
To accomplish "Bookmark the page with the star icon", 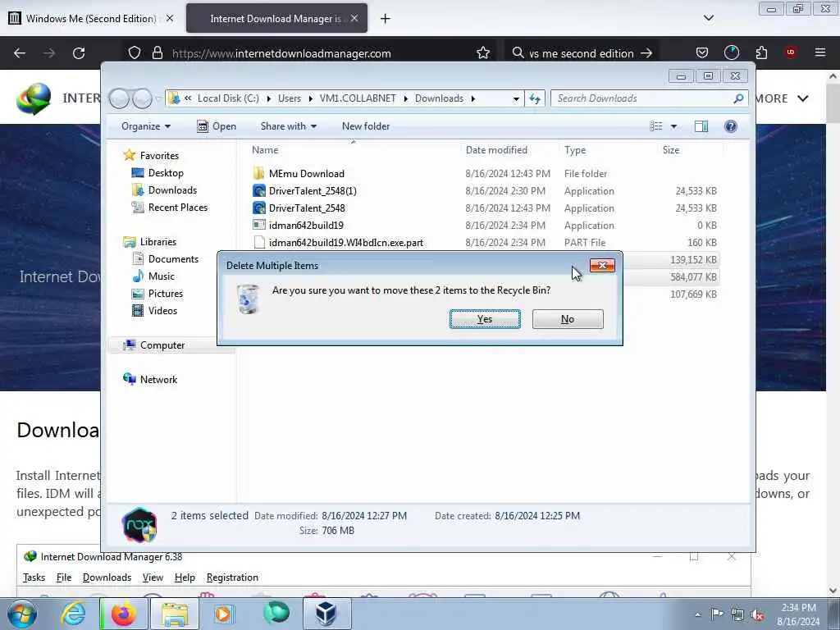I will coord(482,53).
